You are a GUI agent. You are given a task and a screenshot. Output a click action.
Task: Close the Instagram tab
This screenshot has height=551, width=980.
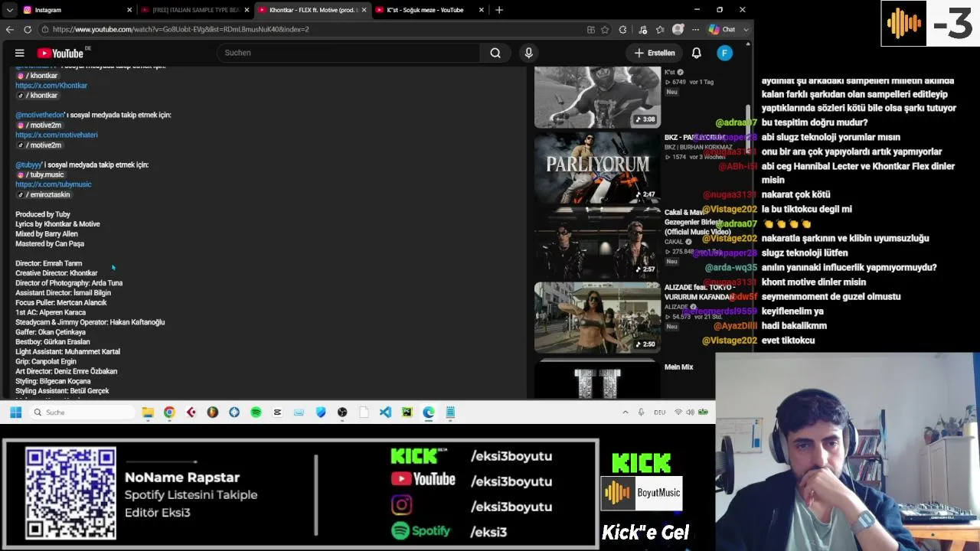coord(129,10)
